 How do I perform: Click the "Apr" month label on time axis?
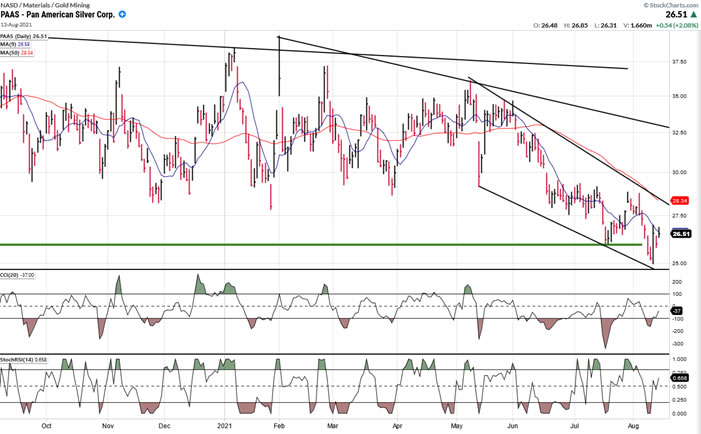[397, 426]
